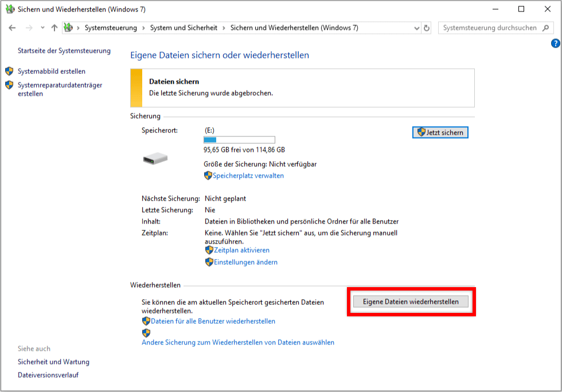Open Dateiversionsverlauf link

click(x=48, y=375)
